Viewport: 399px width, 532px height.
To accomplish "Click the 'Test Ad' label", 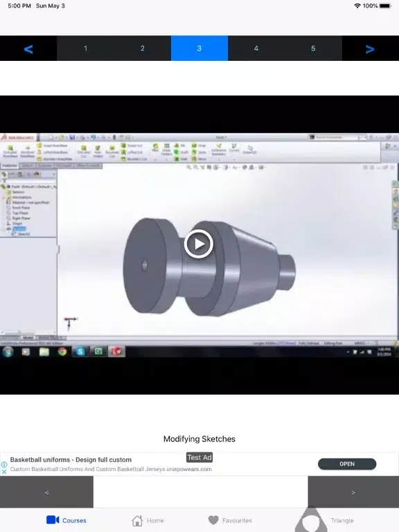I will 199,457.
